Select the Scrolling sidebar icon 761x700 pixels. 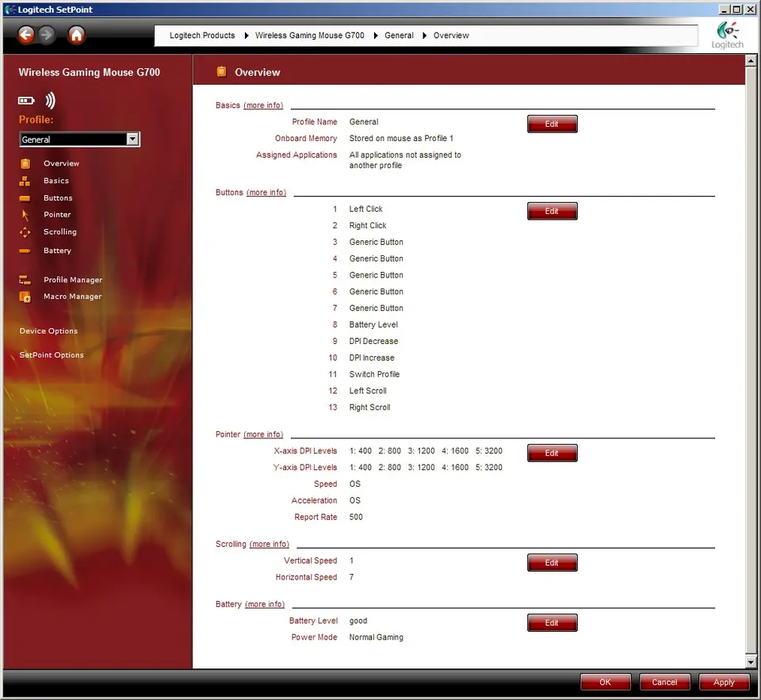click(25, 232)
